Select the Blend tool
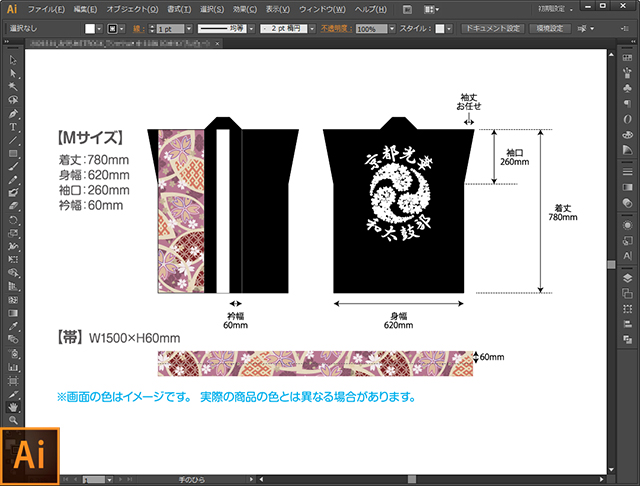This screenshot has height=486, width=640. [x=13, y=340]
